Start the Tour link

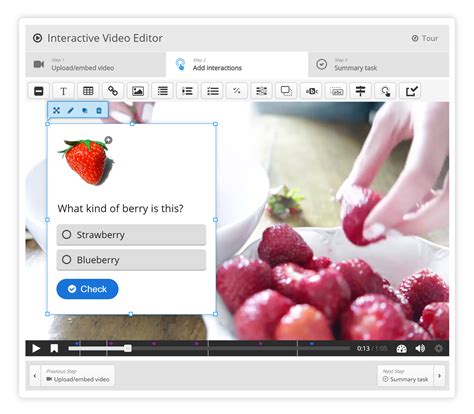(425, 38)
